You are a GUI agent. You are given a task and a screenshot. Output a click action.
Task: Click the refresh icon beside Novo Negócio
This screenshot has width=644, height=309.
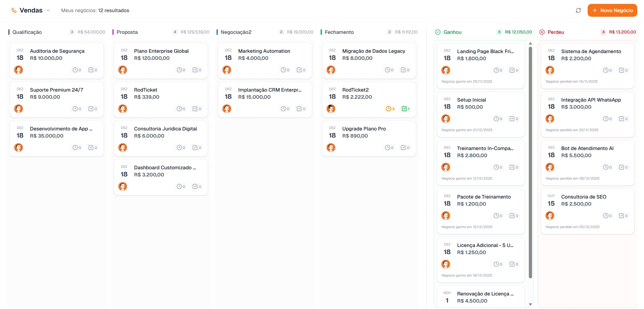[x=578, y=10]
